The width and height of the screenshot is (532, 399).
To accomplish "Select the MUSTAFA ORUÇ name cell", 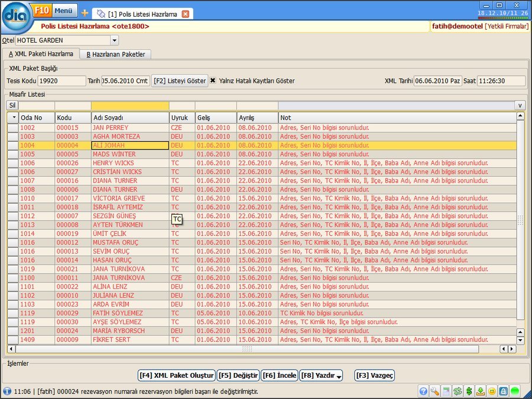I will tap(130, 242).
